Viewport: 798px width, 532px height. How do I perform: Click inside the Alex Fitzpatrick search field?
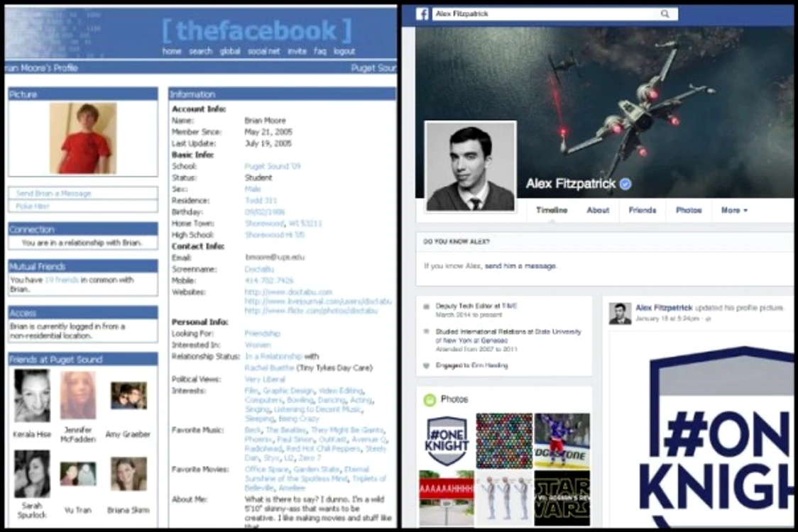[554, 13]
